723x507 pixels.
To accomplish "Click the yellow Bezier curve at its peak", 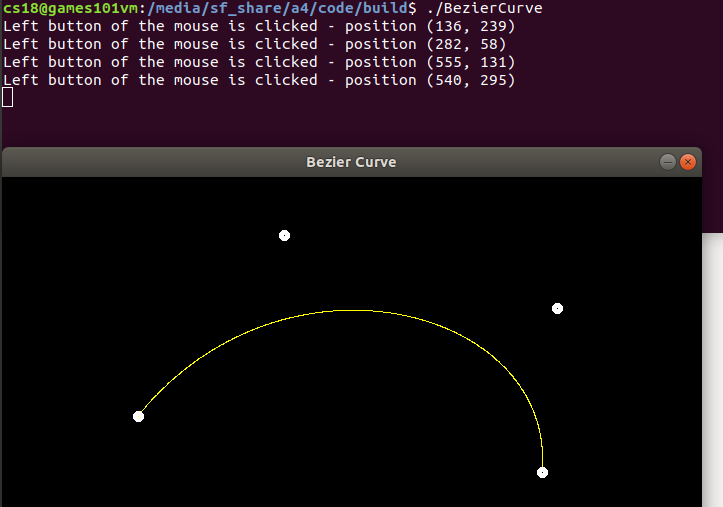I will [353, 311].
